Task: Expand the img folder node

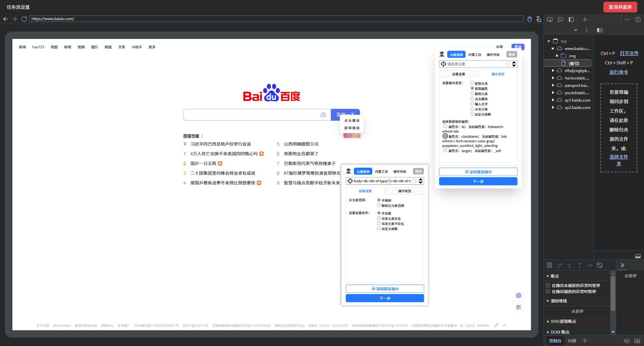Action: coord(557,56)
